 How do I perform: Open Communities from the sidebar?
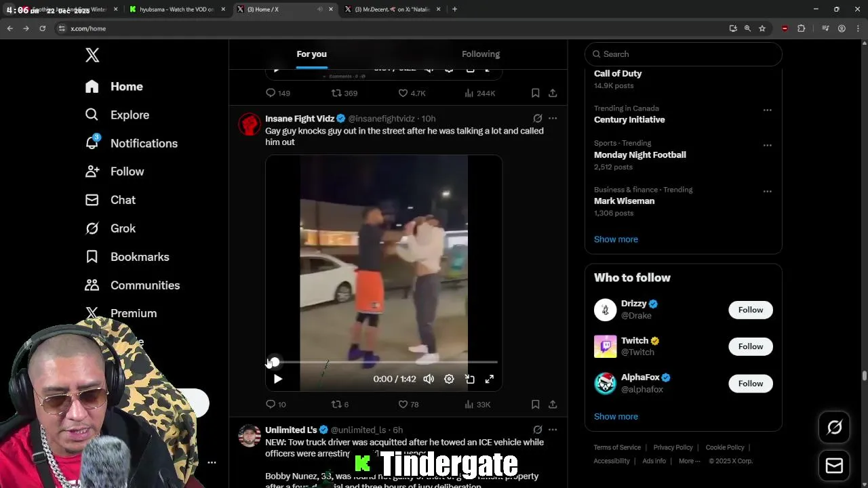click(132, 285)
